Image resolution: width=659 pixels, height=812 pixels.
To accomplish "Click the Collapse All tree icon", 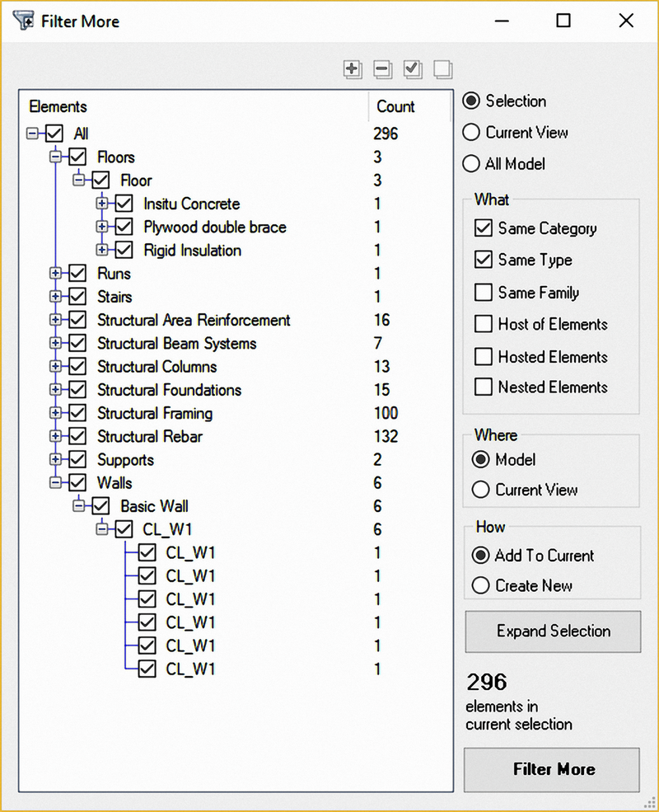I will click(x=382, y=70).
